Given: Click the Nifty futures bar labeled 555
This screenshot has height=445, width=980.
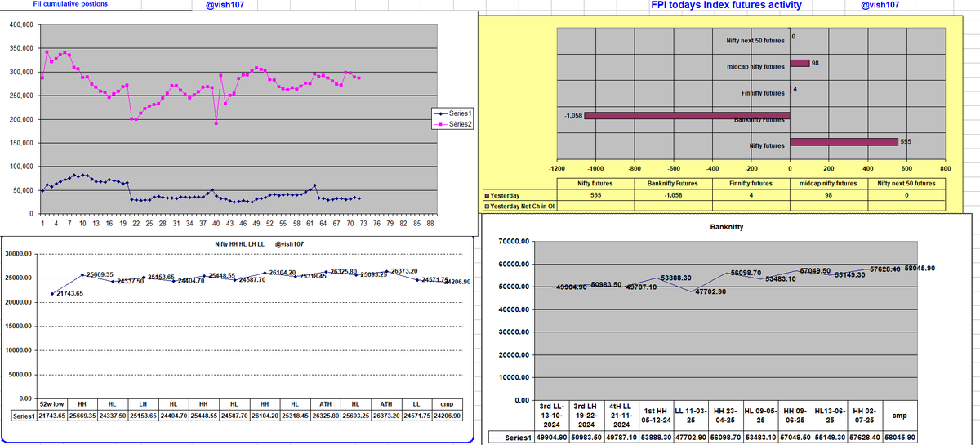Looking at the screenshot, I should click(x=844, y=142).
